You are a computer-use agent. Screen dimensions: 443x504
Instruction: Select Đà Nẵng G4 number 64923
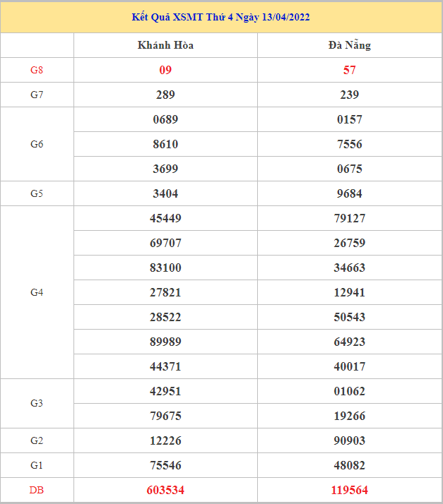(349, 342)
